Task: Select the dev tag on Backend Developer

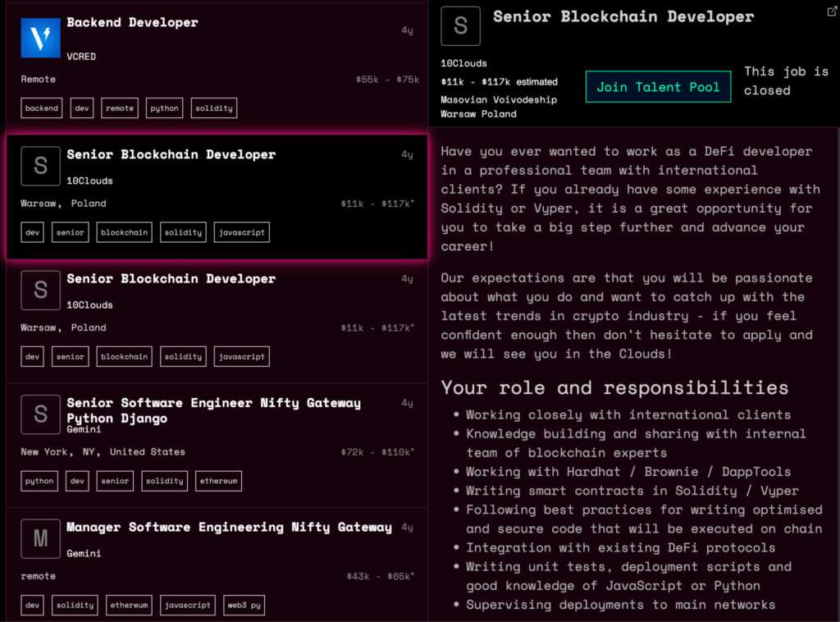Action: 82,108
